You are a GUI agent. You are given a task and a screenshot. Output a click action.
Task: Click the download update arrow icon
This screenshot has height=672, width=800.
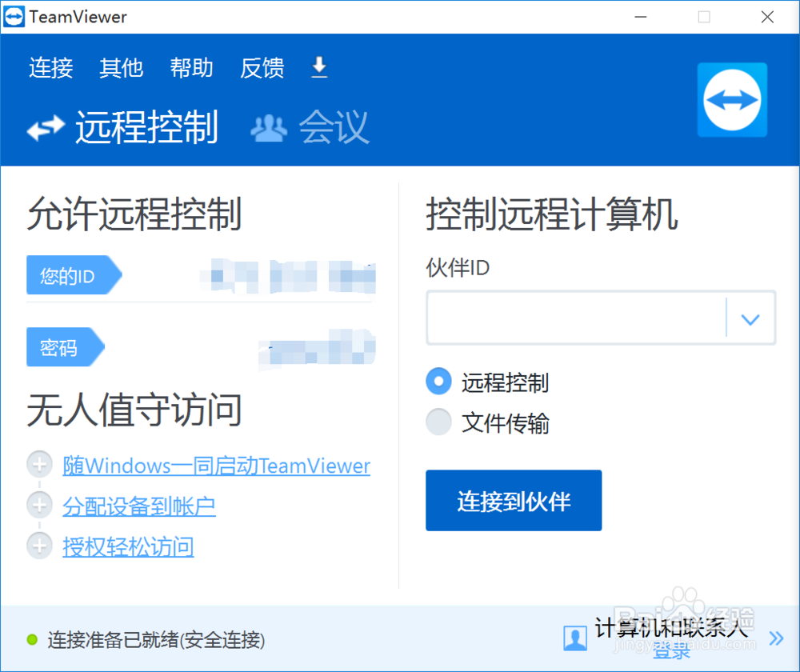[319, 68]
